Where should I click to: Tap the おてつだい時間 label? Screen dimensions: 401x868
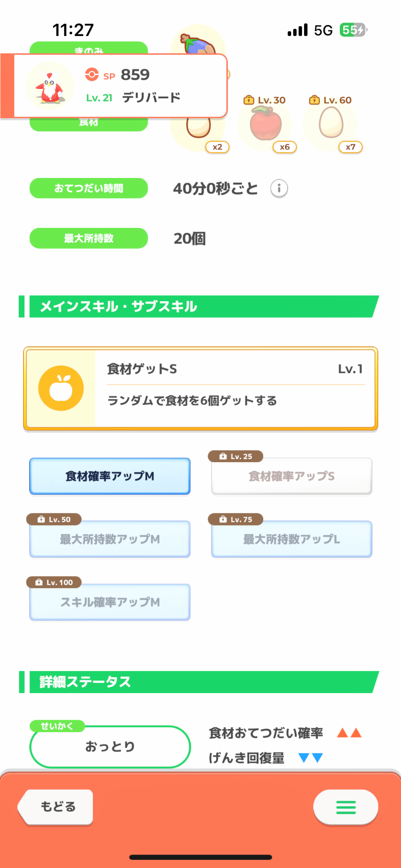tap(89, 188)
